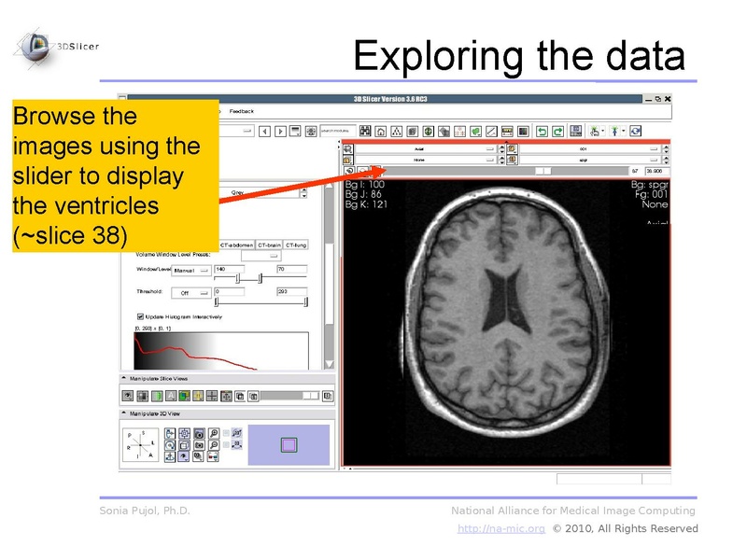This screenshot has height=560, width=747.
Task: Collapse the Manipulate Slice Views panel
Action: [x=126, y=379]
